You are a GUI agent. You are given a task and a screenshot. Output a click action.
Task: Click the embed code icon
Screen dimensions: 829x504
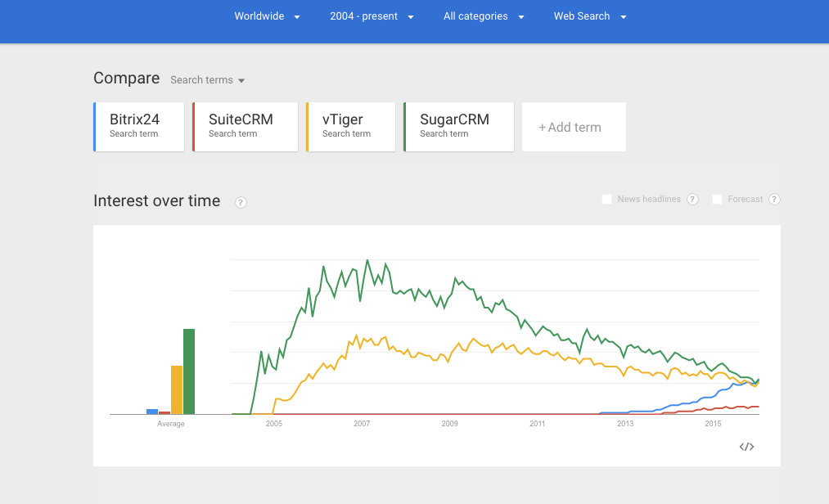(746, 447)
